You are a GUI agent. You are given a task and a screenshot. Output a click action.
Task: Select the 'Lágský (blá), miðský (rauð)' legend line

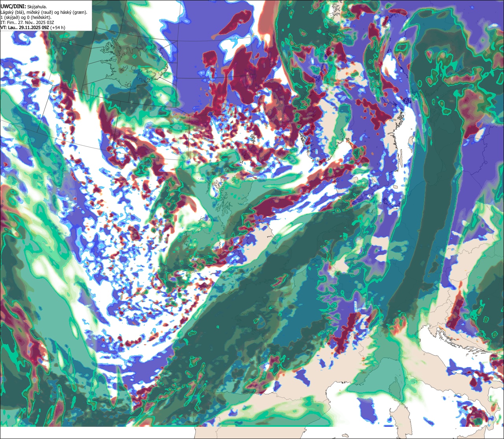[44, 12]
